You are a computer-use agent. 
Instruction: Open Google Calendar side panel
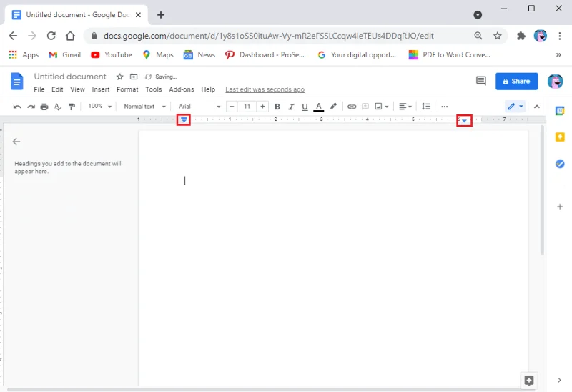560,111
